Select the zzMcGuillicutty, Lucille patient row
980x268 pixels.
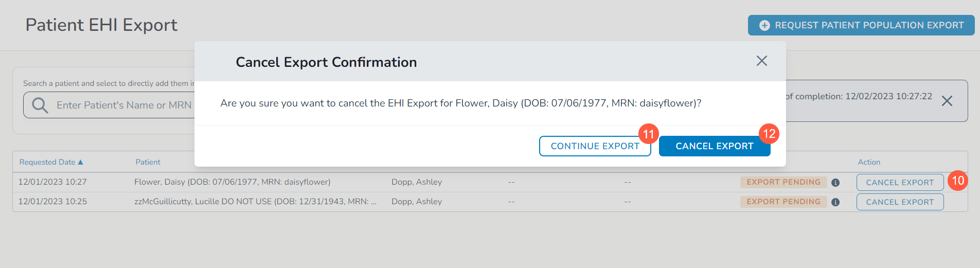click(x=255, y=202)
